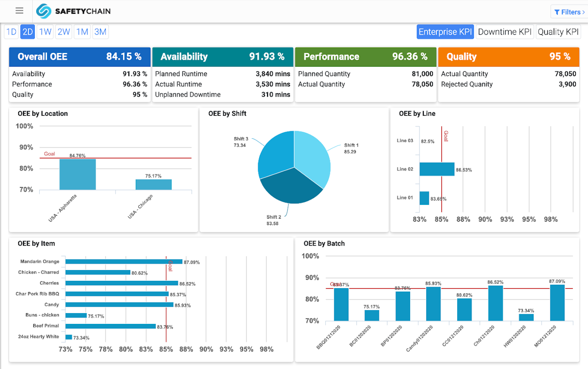
Task: Select the 2W time range
Action: [63, 31]
